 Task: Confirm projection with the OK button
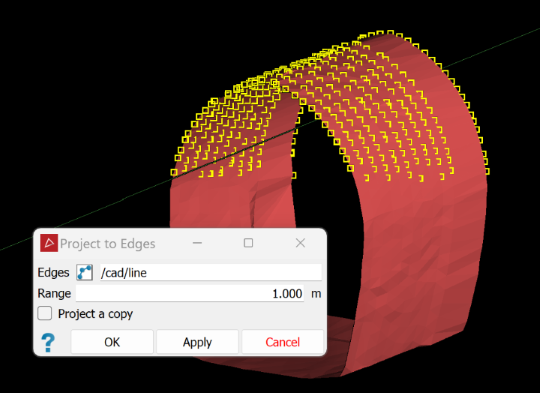[112, 342]
